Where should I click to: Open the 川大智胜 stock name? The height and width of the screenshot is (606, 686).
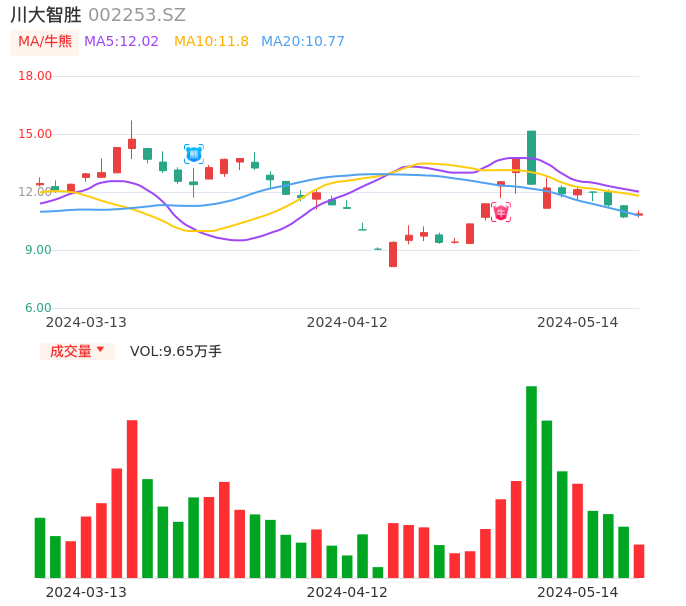(46, 15)
